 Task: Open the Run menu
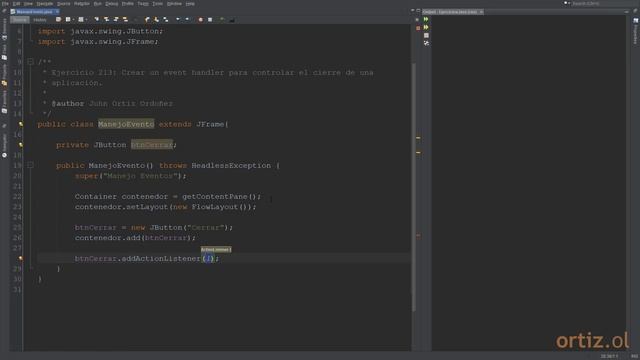tap(98, 4)
